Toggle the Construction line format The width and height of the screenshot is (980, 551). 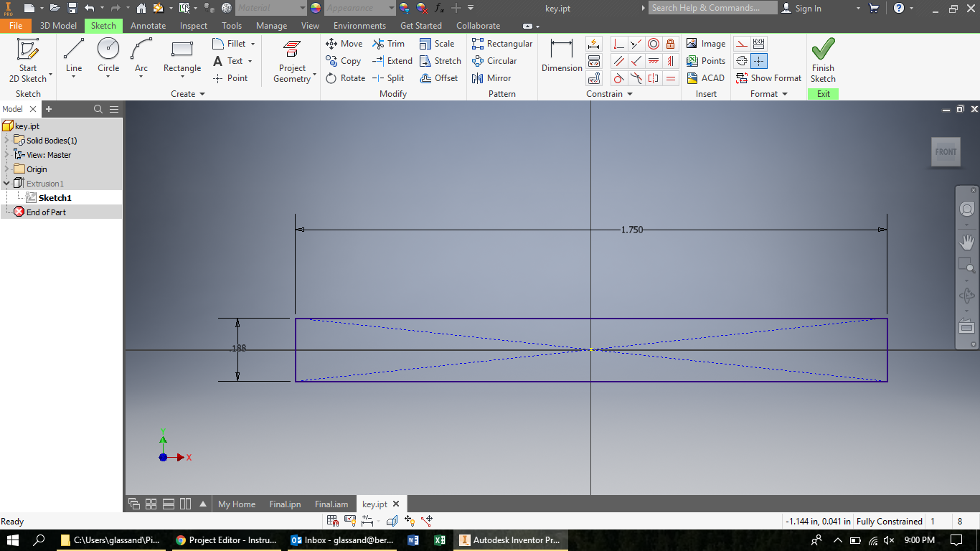coord(742,44)
